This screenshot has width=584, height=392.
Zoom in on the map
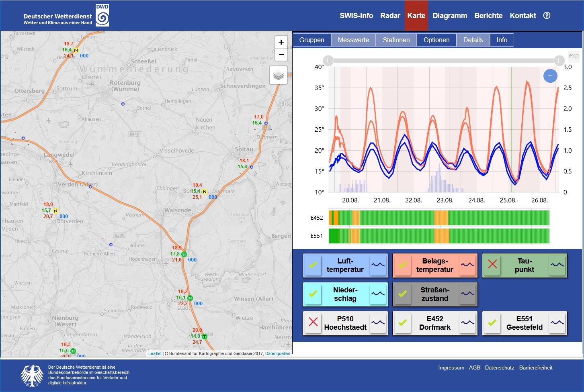(x=281, y=42)
